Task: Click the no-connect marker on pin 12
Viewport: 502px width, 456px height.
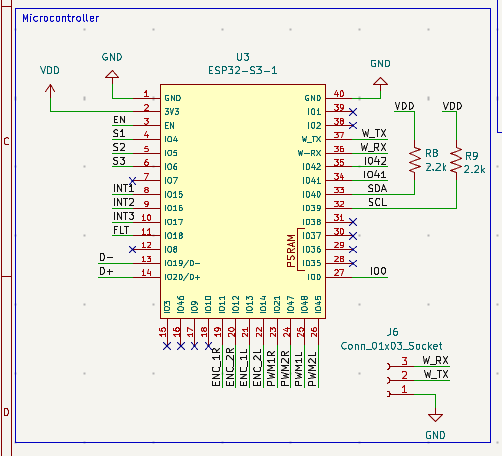Action: pos(132,249)
